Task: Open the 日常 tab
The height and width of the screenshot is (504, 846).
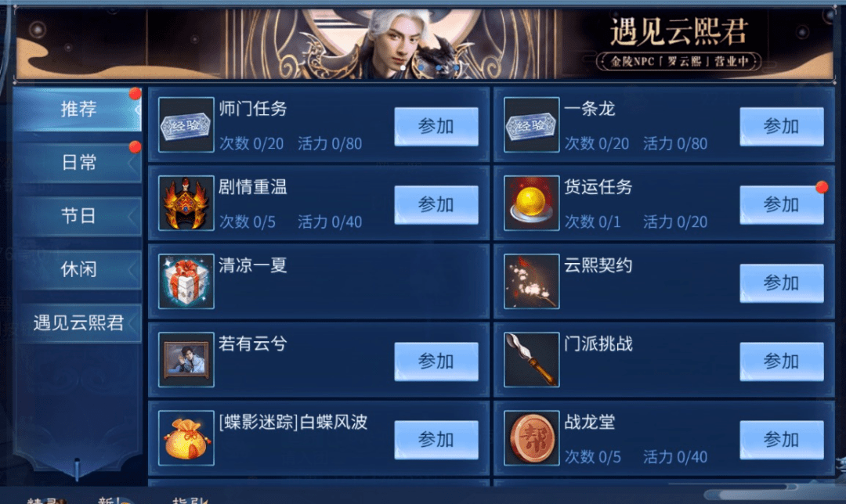Action: [78, 163]
